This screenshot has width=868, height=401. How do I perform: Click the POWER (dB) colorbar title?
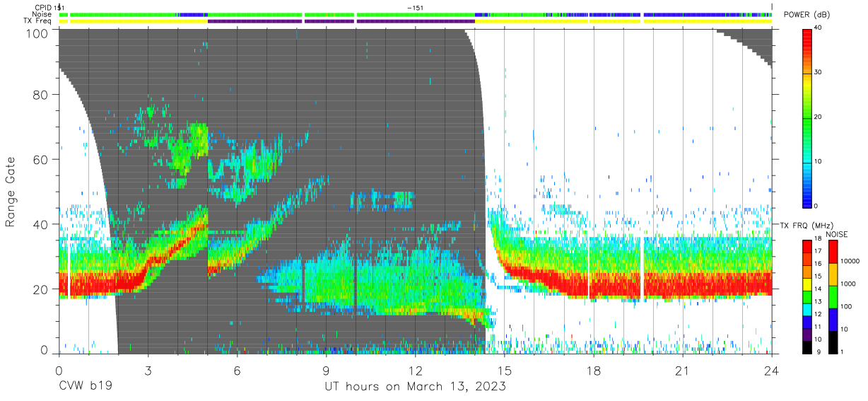coord(807,15)
